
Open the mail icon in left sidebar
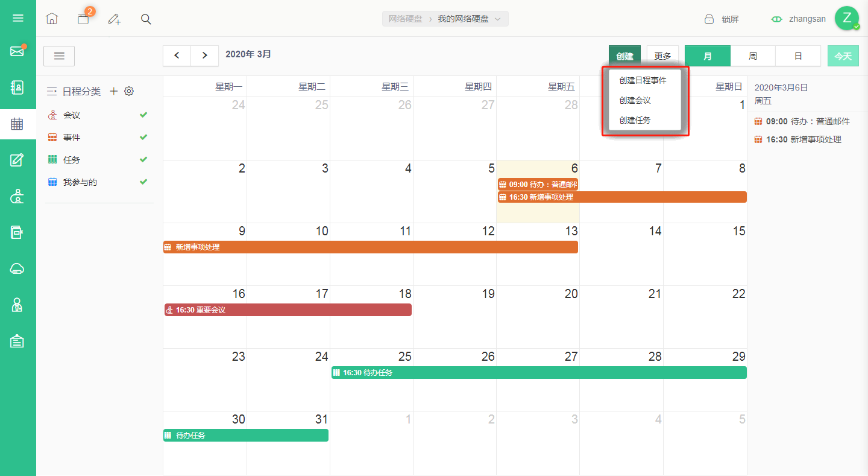tap(17, 51)
